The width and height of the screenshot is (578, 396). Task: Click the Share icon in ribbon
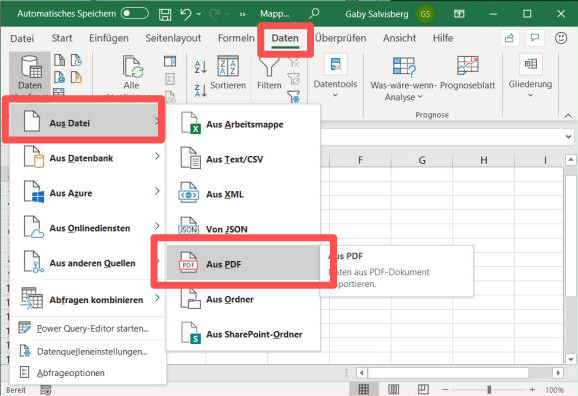(x=509, y=38)
